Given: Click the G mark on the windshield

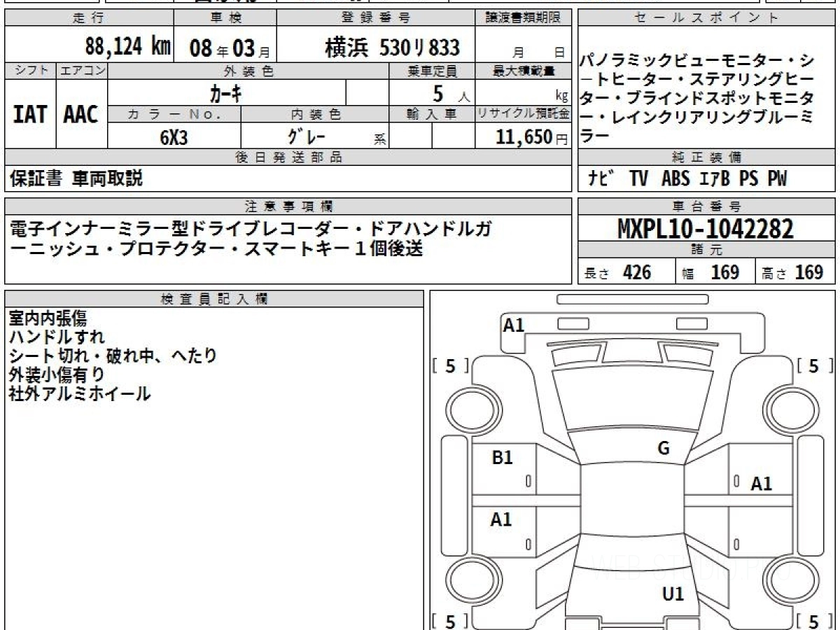Looking at the screenshot, I should pyautogui.click(x=664, y=449).
